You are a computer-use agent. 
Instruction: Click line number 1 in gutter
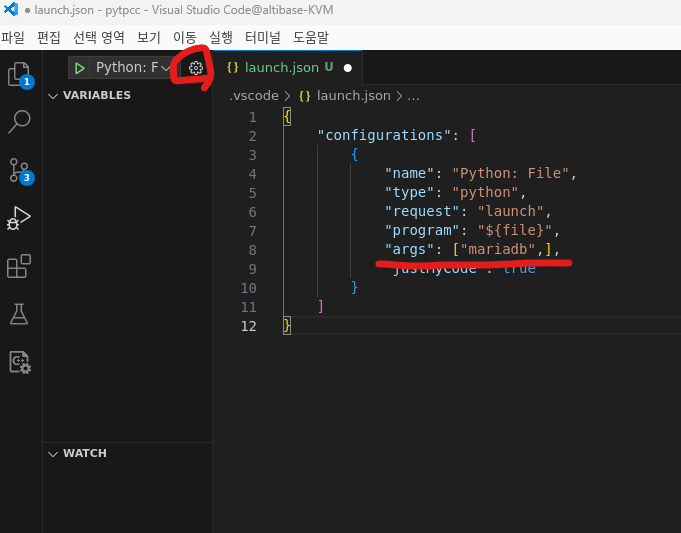click(252, 117)
